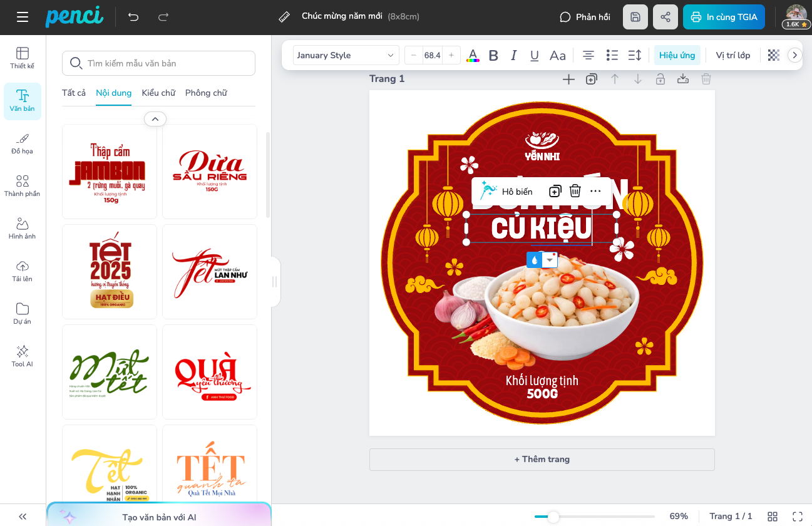Delete selected text with trash icon

[x=575, y=192]
